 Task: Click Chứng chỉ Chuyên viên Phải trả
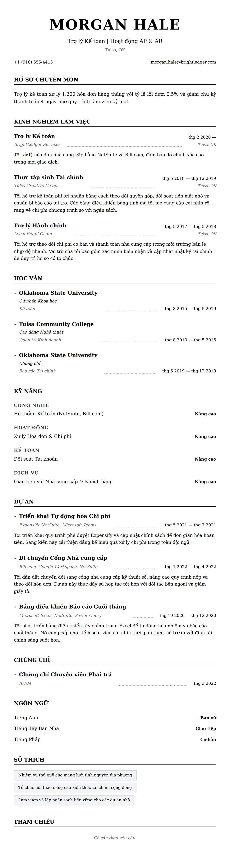pos(65,674)
